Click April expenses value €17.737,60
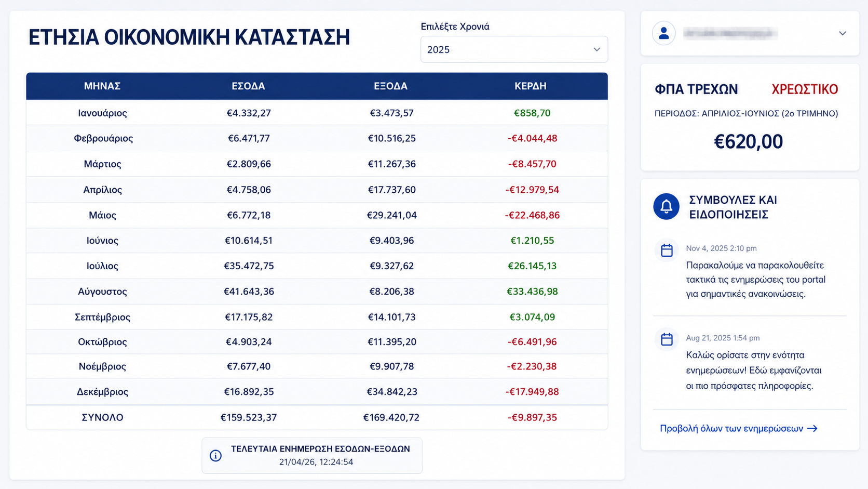 (391, 190)
